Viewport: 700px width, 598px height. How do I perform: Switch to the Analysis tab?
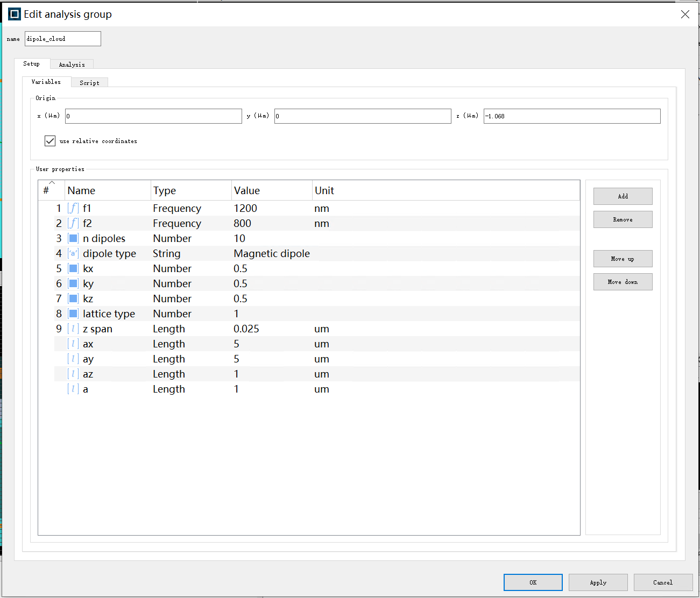coord(72,65)
